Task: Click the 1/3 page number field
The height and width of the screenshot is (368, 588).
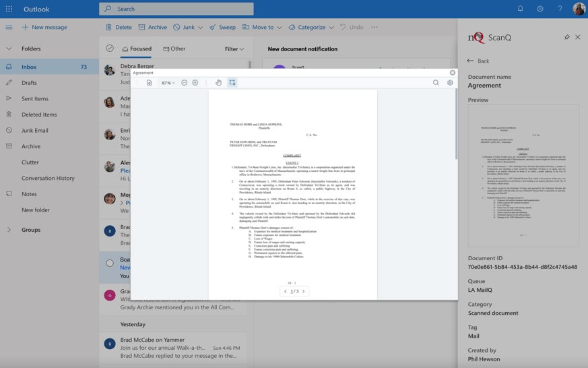Action: (x=294, y=291)
